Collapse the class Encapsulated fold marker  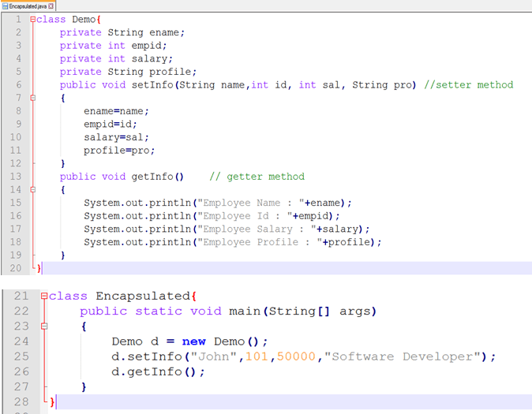(44, 296)
